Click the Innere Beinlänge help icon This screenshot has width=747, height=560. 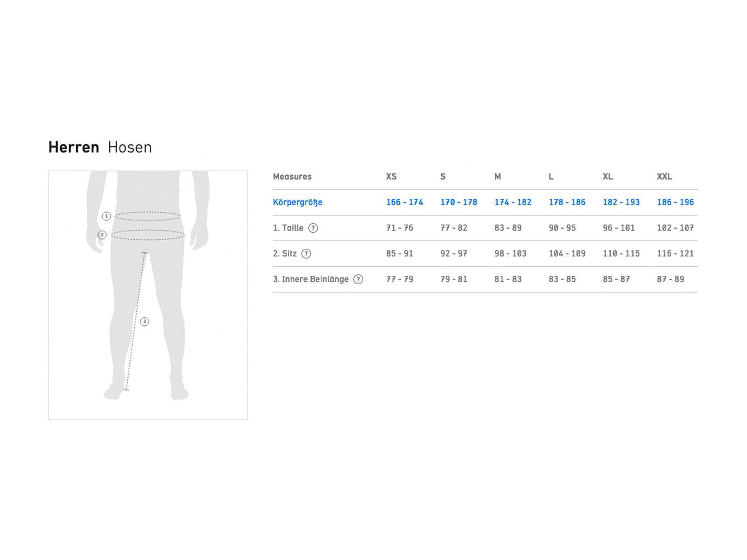click(358, 279)
